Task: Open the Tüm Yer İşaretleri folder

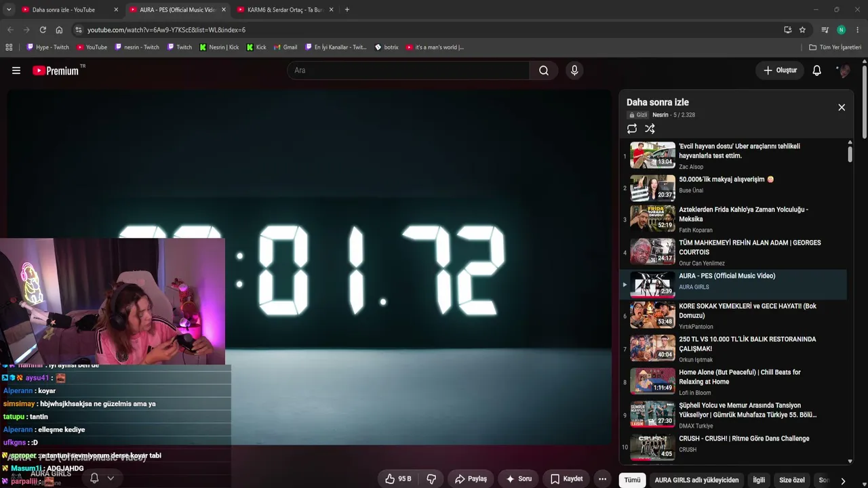Action: 835,47
